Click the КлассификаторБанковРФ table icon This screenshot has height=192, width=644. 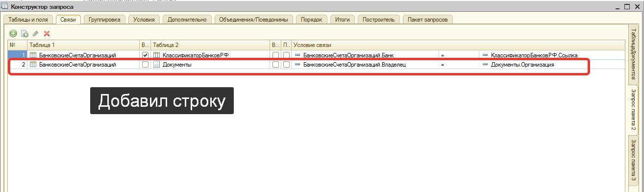click(x=157, y=55)
